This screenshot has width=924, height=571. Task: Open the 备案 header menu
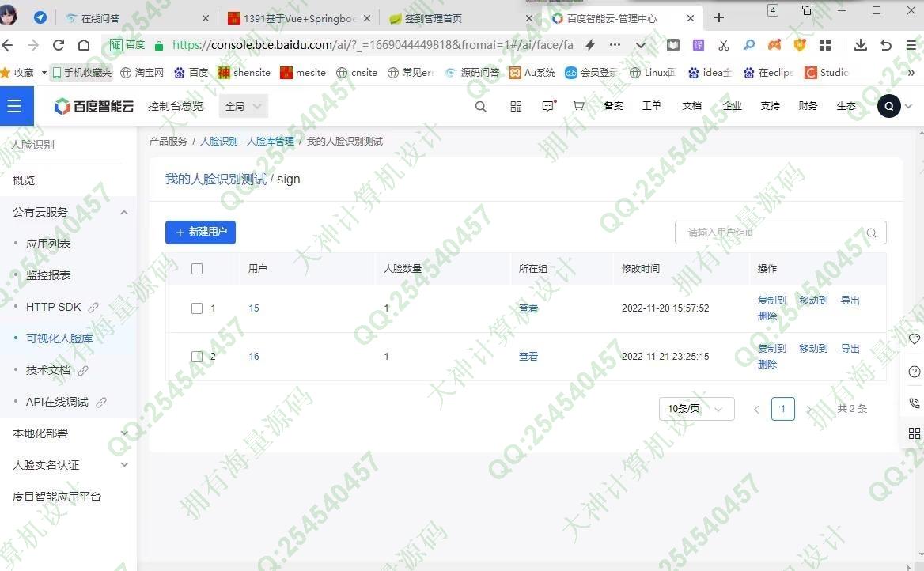coord(613,106)
